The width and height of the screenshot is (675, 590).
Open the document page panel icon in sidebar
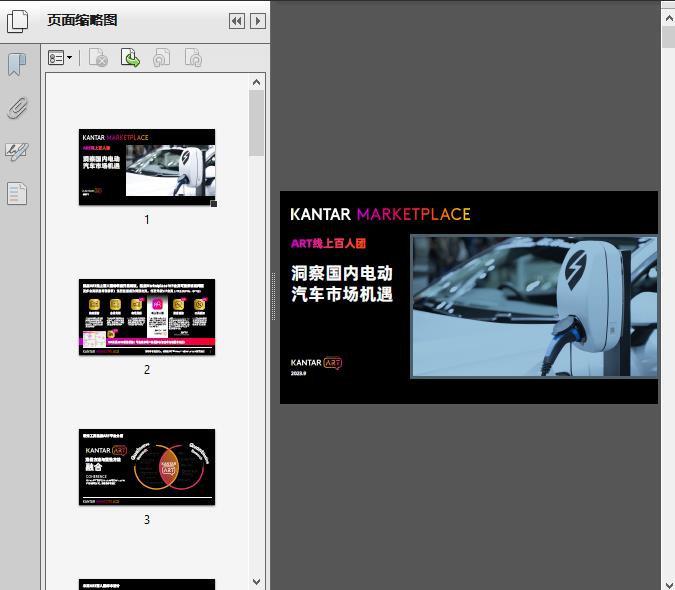[x=17, y=194]
